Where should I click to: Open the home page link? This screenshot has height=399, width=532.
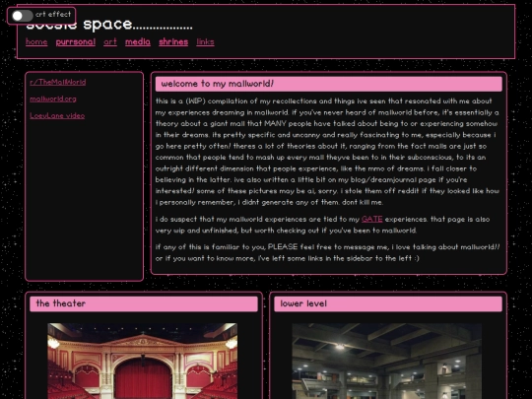[x=36, y=42]
